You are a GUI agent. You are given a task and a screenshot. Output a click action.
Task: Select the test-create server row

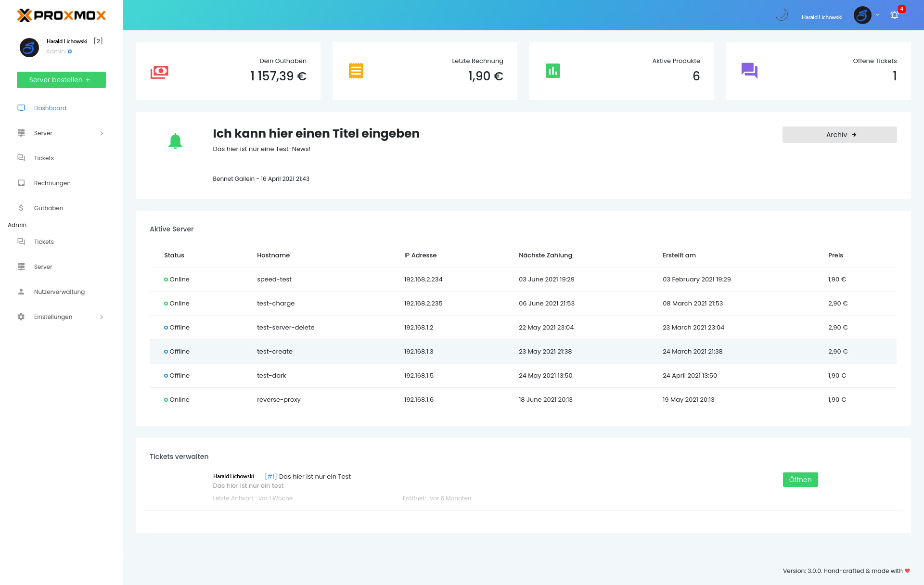click(x=275, y=352)
